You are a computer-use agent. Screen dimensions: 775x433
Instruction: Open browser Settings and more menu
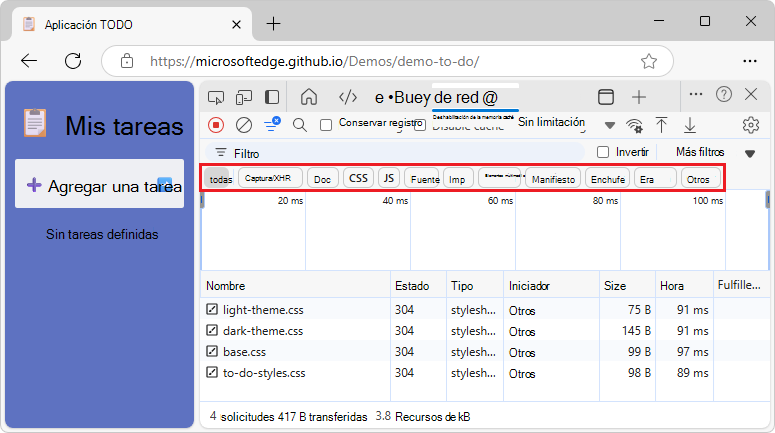[750, 61]
